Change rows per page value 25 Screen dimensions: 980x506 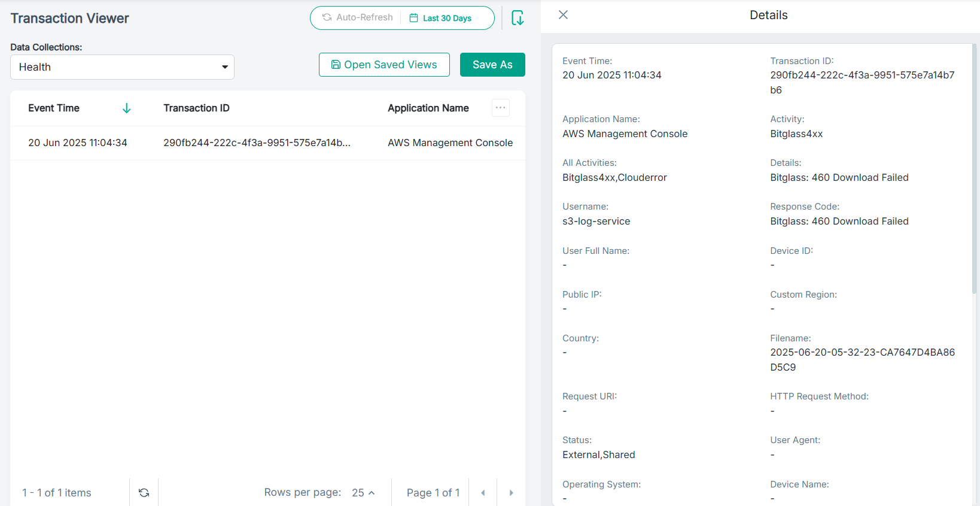[363, 493]
